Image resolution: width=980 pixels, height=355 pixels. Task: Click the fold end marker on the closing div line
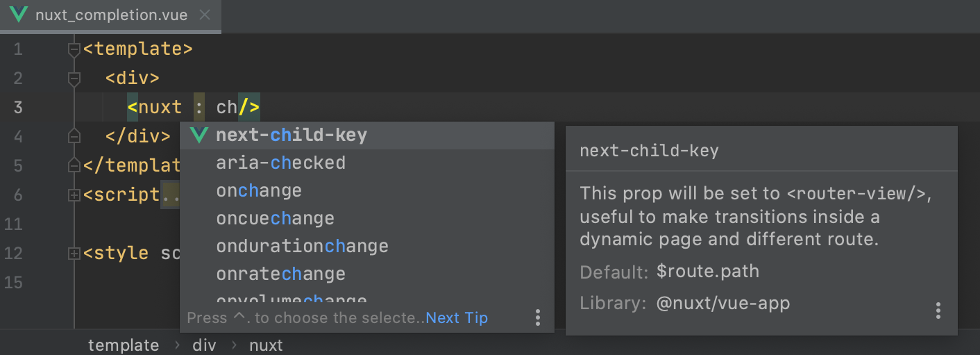click(74, 137)
